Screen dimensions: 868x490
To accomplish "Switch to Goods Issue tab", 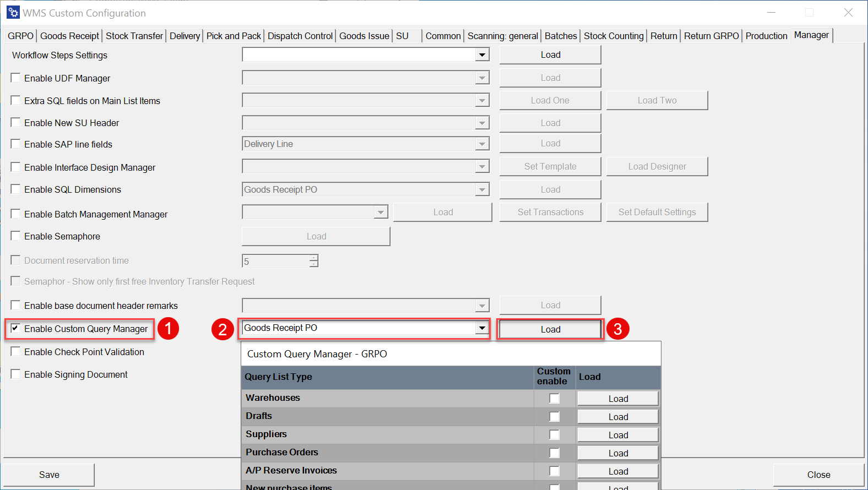I will tap(364, 36).
